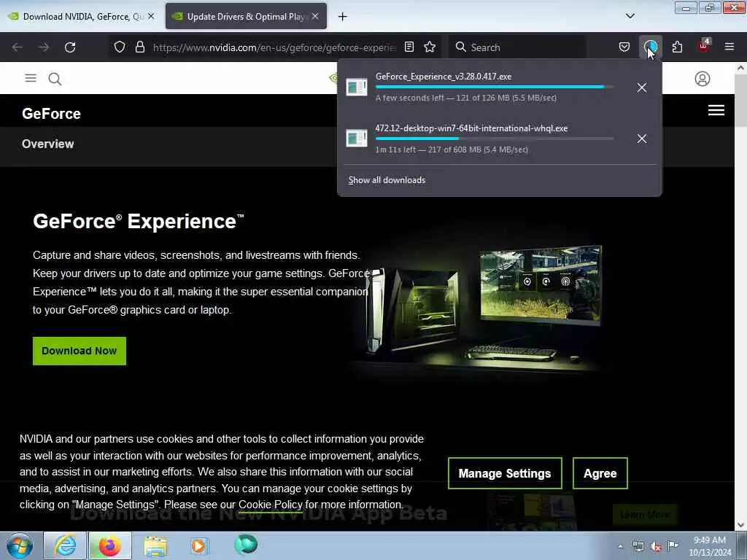Click scrollbar down arrow
This screenshot has height=560, width=747.
(740, 525)
